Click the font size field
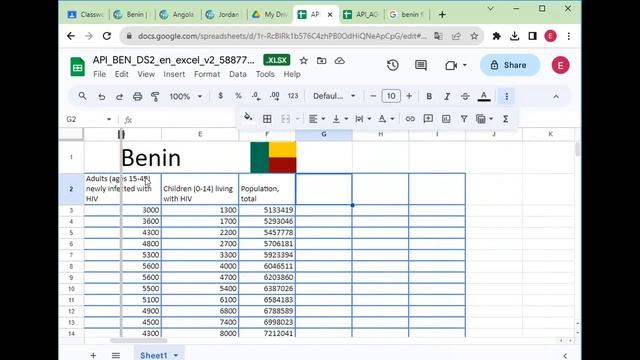640x360 pixels. [391, 96]
